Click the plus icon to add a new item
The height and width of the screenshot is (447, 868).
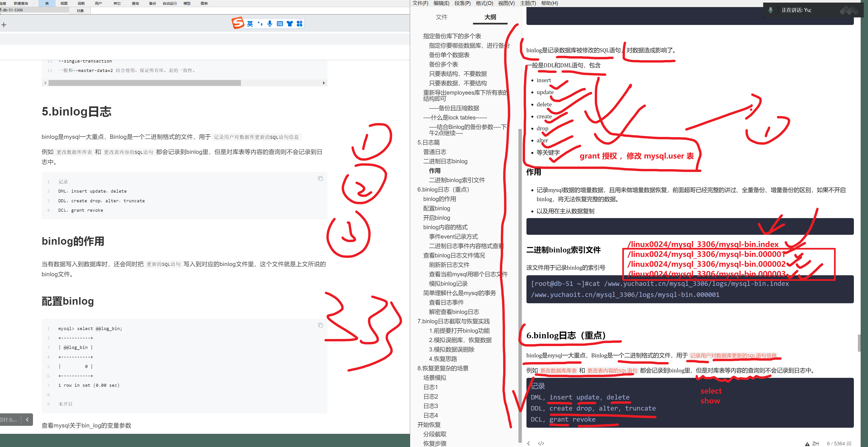[x=4, y=25]
